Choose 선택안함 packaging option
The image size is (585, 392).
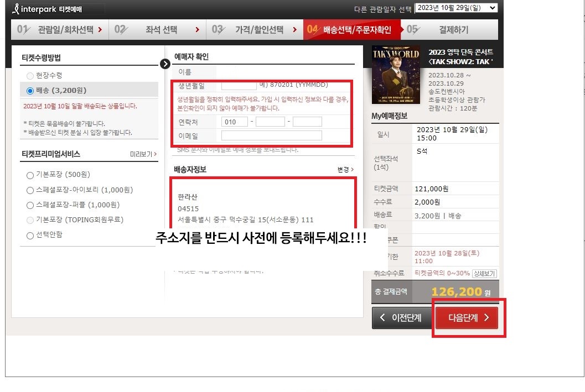coord(30,236)
